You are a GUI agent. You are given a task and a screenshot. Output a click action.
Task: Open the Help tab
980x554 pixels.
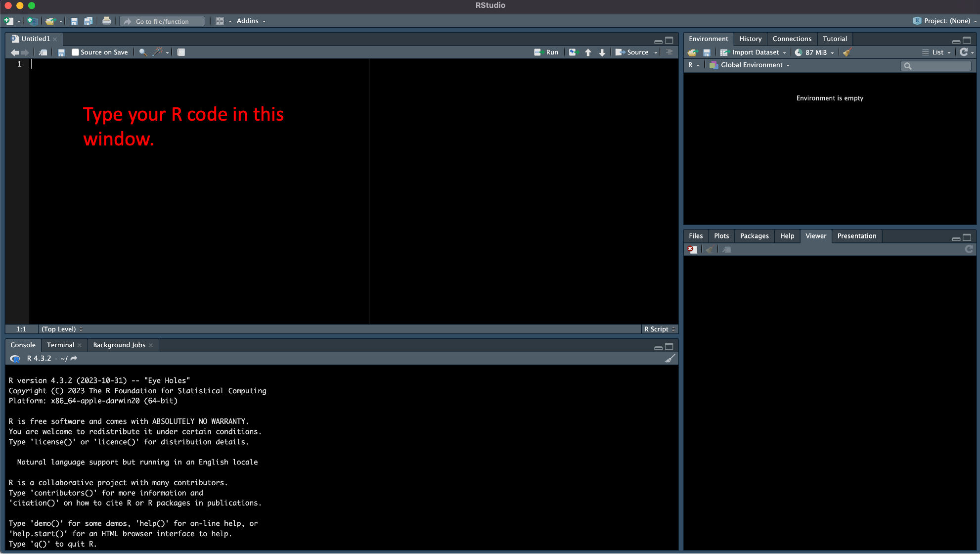tap(787, 236)
